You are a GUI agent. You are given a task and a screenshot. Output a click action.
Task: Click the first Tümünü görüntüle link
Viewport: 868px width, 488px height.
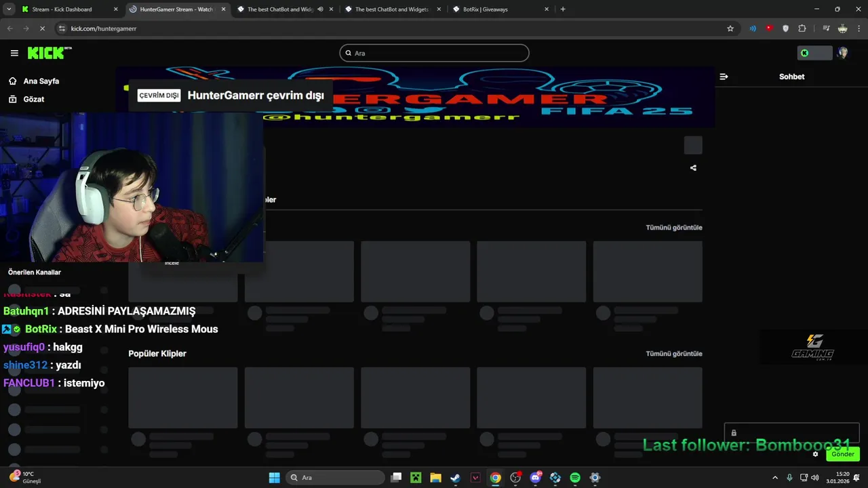click(673, 228)
